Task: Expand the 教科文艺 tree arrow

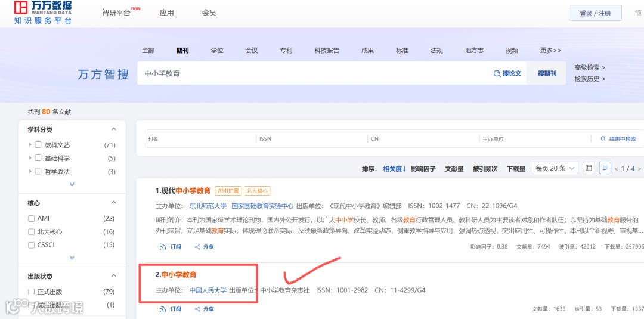Action: click(x=30, y=144)
